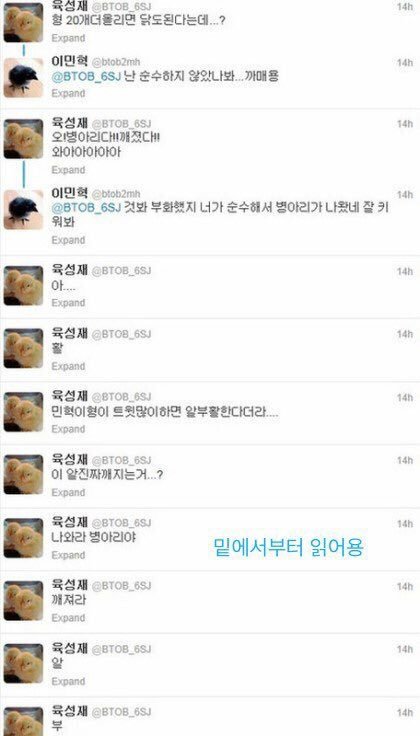Viewport: 420px width, 736px height.
Task: Expand the '민혁이형이 트윗많이하면' tweet
Action: click(x=68, y=429)
